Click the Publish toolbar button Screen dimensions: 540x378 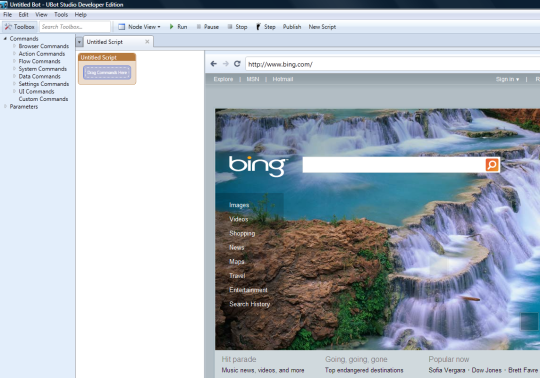(x=292, y=27)
